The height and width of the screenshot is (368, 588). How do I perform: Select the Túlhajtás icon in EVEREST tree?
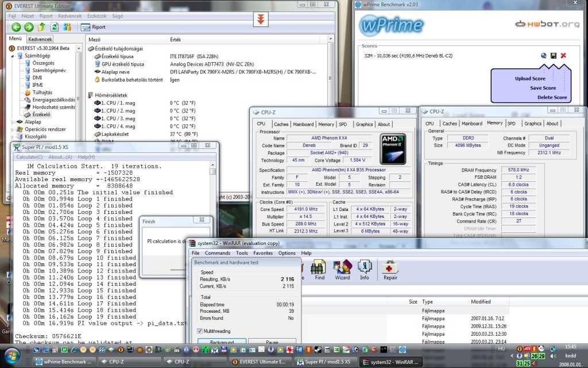(28, 93)
